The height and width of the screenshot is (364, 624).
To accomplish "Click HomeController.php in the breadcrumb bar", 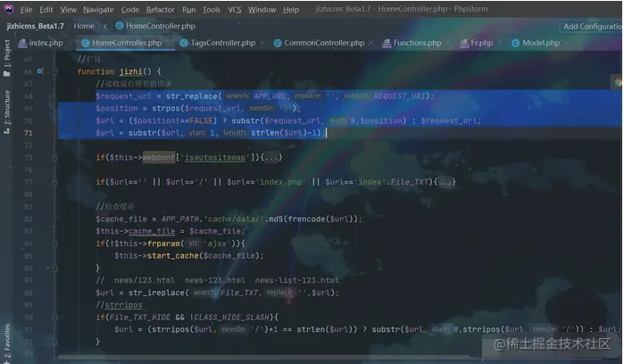I will (x=161, y=26).
